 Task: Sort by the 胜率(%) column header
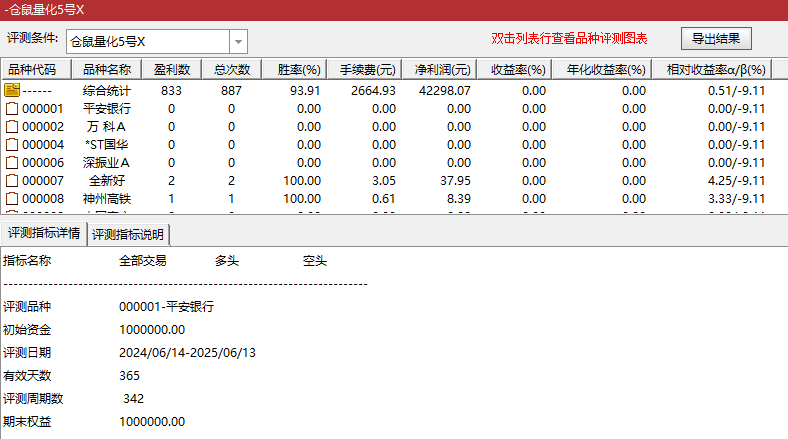294,69
